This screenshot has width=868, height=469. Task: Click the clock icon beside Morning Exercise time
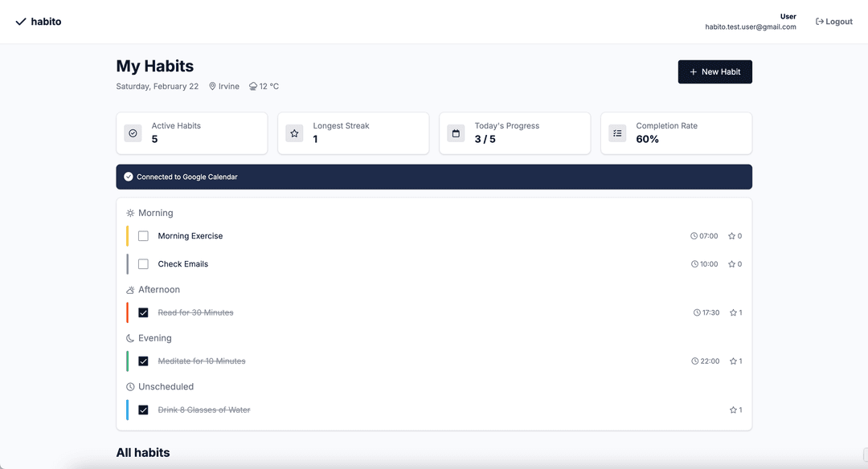coord(694,236)
